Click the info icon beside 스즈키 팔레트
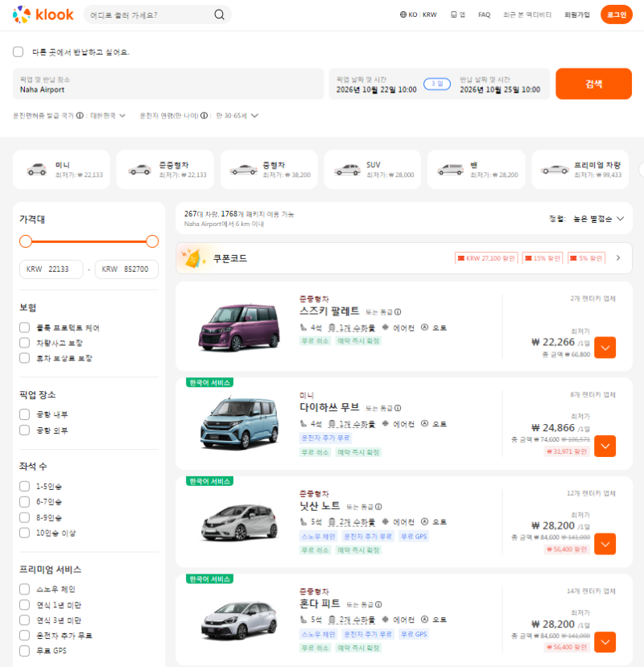Image resolution: width=644 pixels, height=667 pixels. pyautogui.click(x=398, y=312)
